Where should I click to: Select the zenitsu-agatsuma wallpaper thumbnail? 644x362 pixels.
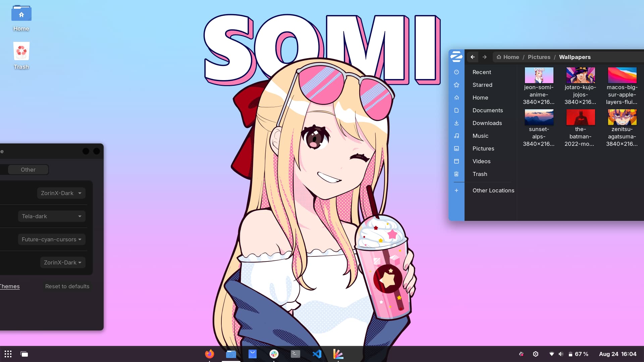(622, 117)
